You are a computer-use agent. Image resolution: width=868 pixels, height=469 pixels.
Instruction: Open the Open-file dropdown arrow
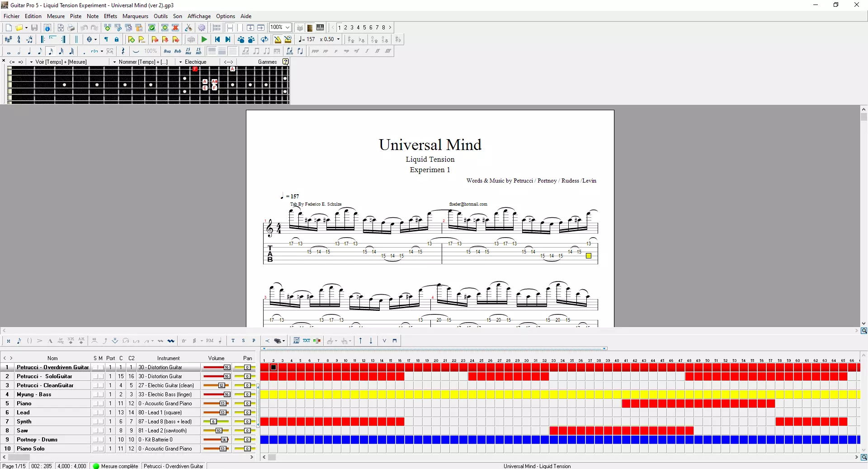(x=26, y=28)
